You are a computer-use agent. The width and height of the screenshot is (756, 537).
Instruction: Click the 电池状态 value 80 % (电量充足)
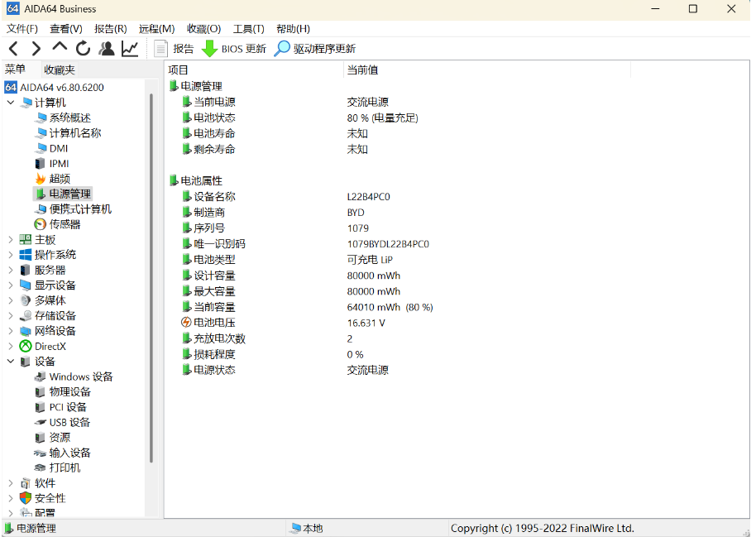click(382, 118)
